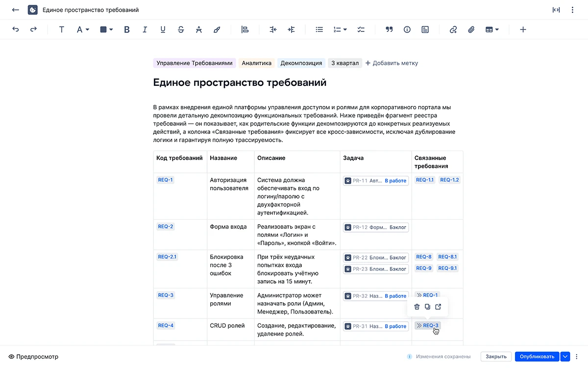
Task: Click Добавить метку
Action: (392, 63)
